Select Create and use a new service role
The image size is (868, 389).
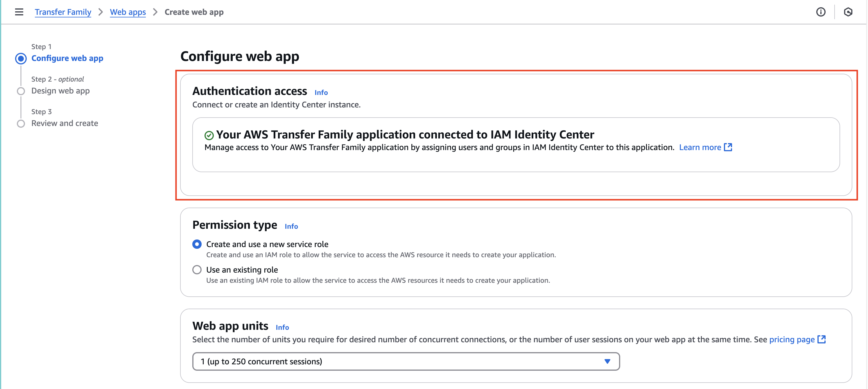[x=197, y=244]
